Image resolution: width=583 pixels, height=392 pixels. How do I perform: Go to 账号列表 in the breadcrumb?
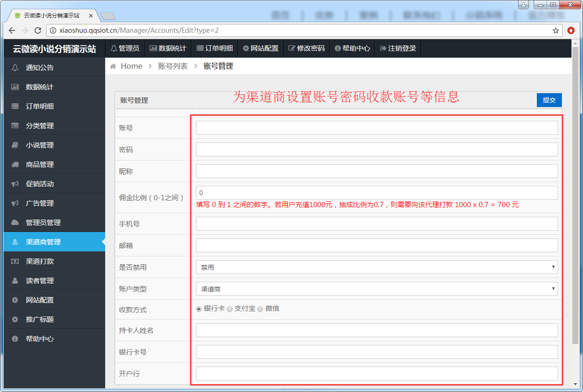point(173,66)
